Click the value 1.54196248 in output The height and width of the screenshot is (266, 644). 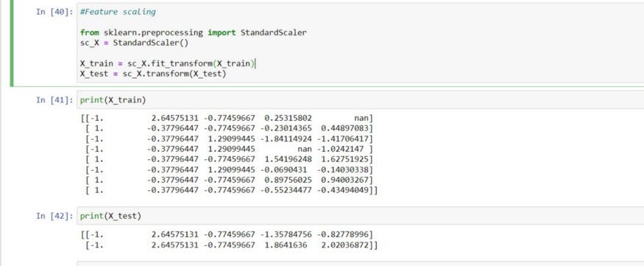(288, 159)
